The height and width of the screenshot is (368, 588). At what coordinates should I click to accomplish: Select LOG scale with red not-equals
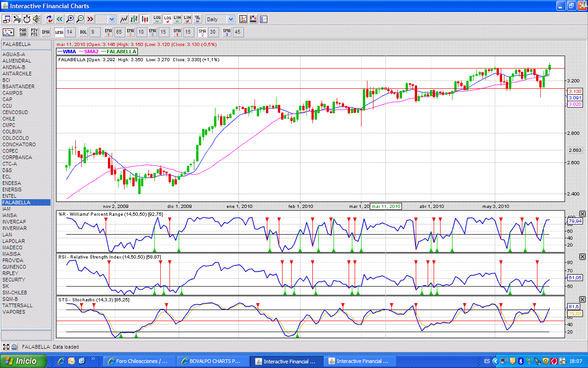click(167, 19)
